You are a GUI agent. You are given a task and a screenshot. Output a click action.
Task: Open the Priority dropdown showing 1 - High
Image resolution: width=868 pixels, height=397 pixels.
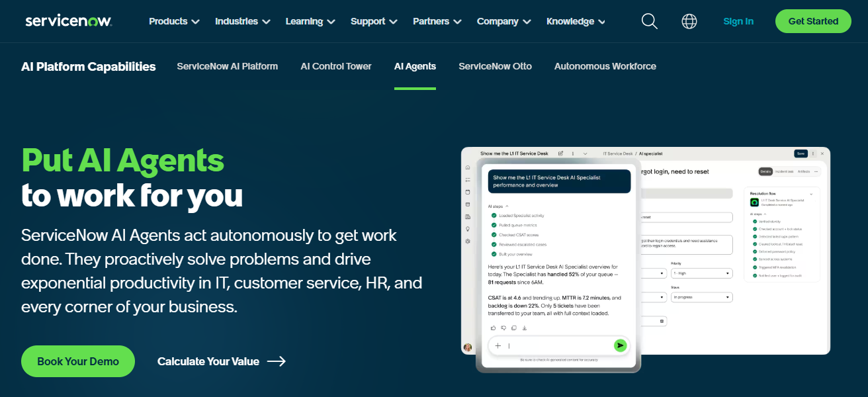coord(702,273)
